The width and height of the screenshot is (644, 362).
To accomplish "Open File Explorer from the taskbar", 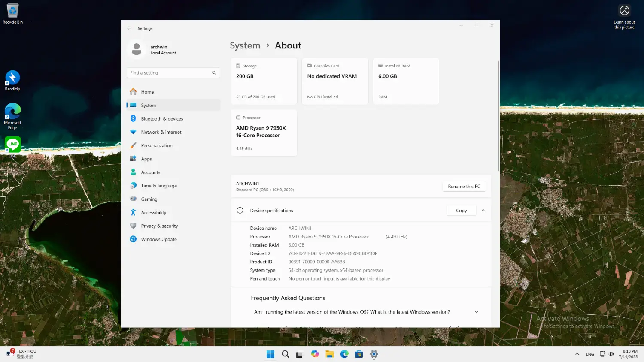I will (x=329, y=354).
